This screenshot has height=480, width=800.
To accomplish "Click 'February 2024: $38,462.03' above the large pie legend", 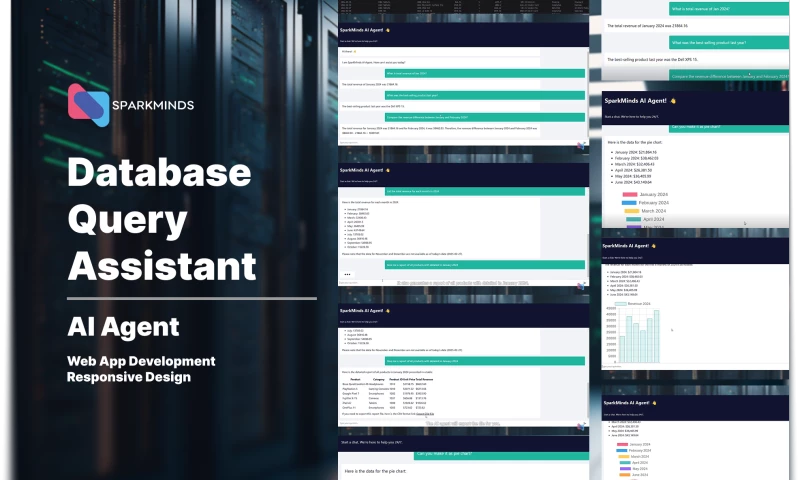I will coord(636,158).
